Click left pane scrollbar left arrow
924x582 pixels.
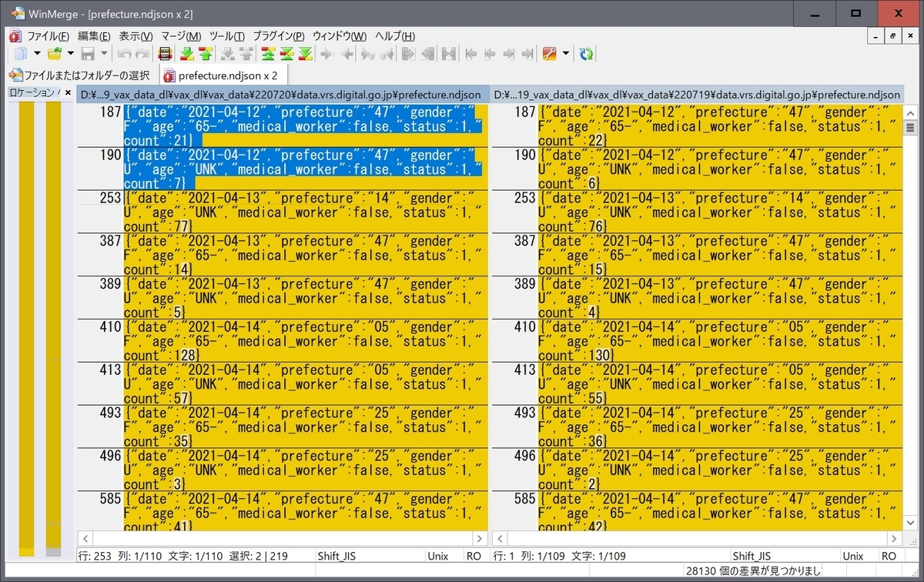[85, 539]
